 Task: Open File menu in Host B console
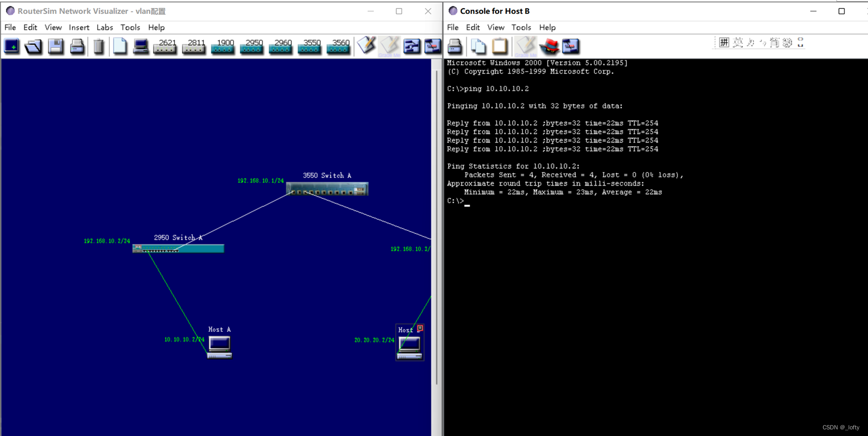pyautogui.click(x=453, y=28)
